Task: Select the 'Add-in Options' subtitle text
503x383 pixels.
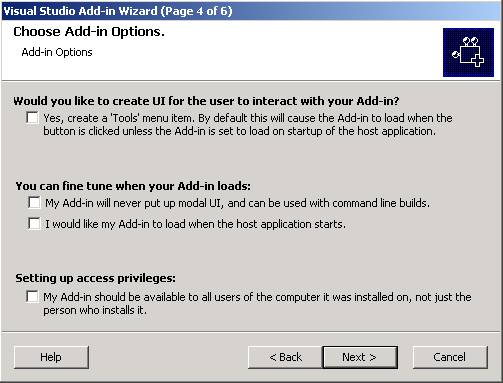Action: (x=57, y=52)
